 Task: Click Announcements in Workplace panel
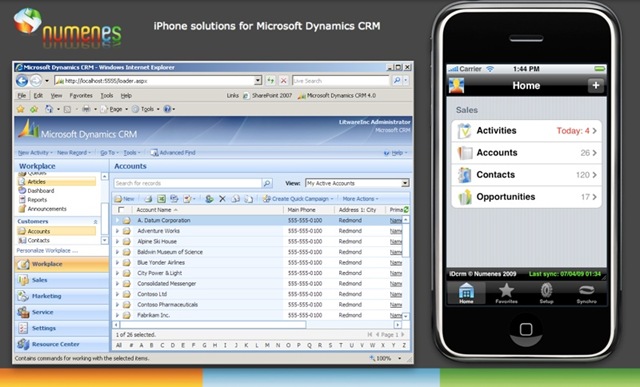47,209
